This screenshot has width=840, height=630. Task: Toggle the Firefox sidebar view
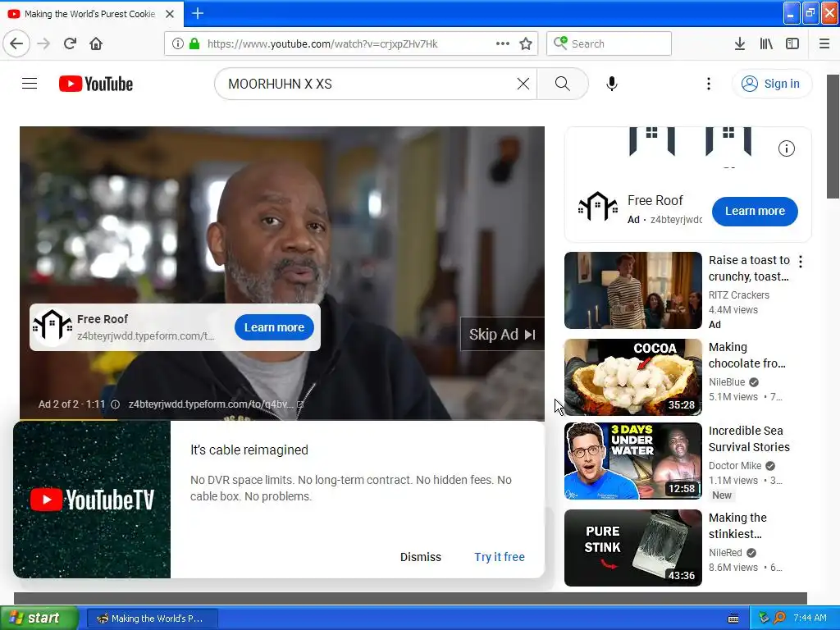click(792, 43)
